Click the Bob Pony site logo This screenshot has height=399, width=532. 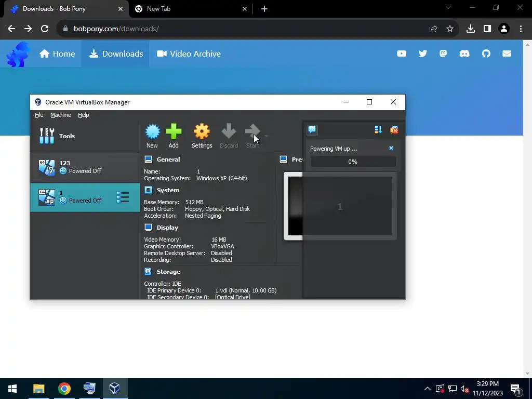[18, 54]
